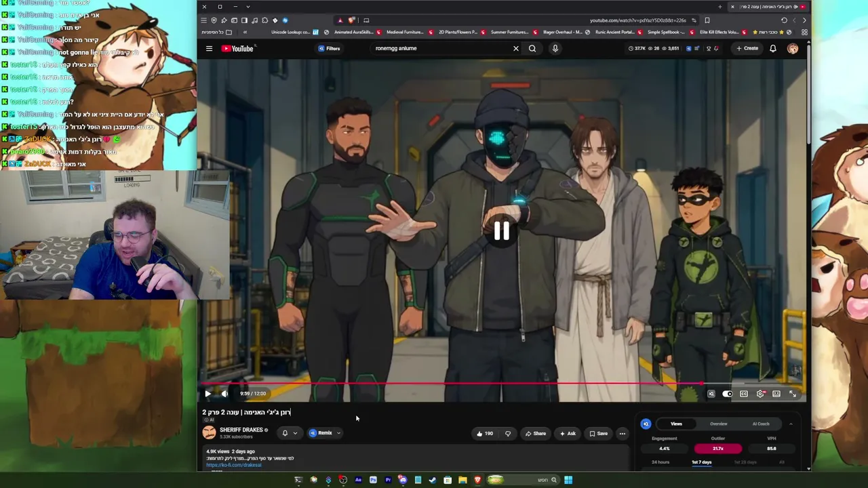Click the Remix button
Screen dimensions: 868x488
click(x=321, y=433)
